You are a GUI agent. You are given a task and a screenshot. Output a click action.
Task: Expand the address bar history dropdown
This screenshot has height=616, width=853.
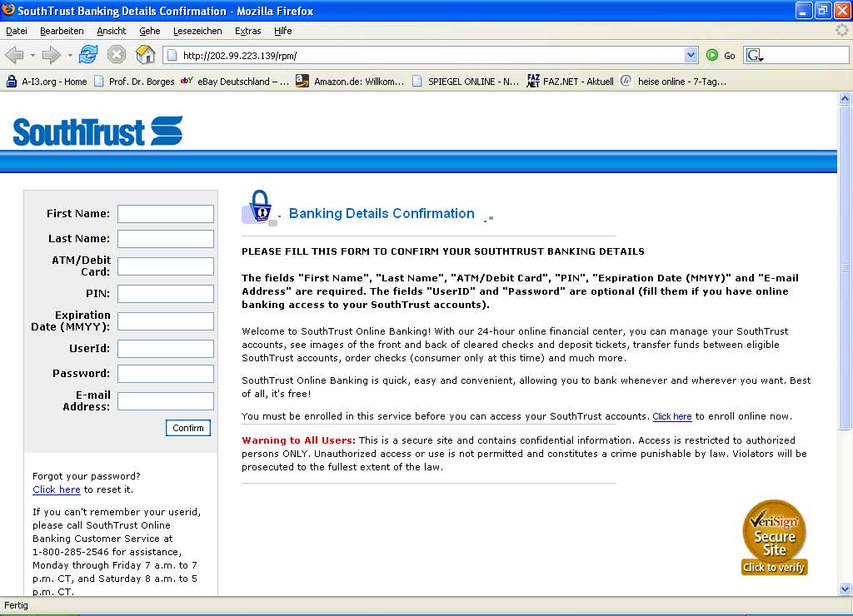[x=691, y=55]
